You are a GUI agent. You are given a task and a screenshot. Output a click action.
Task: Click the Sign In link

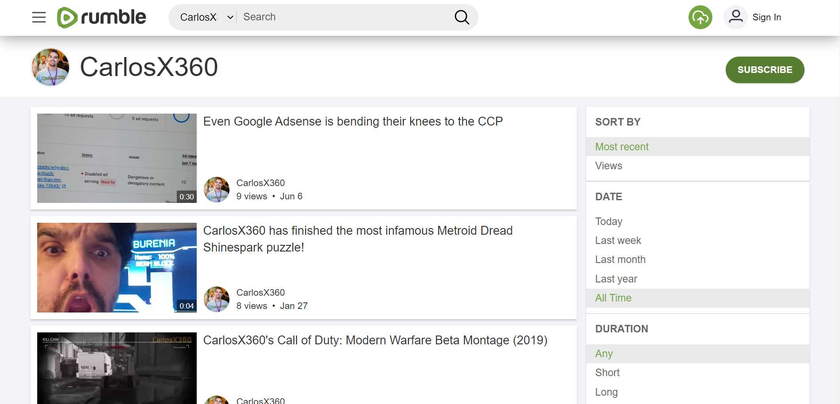[767, 17]
